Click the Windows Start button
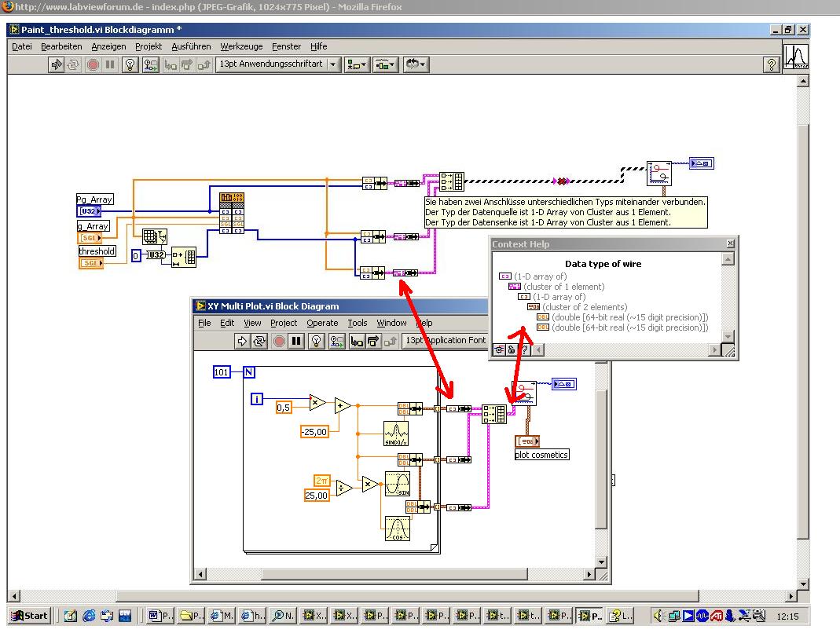Image resolution: width=840 pixels, height=633 pixels. (x=30, y=616)
